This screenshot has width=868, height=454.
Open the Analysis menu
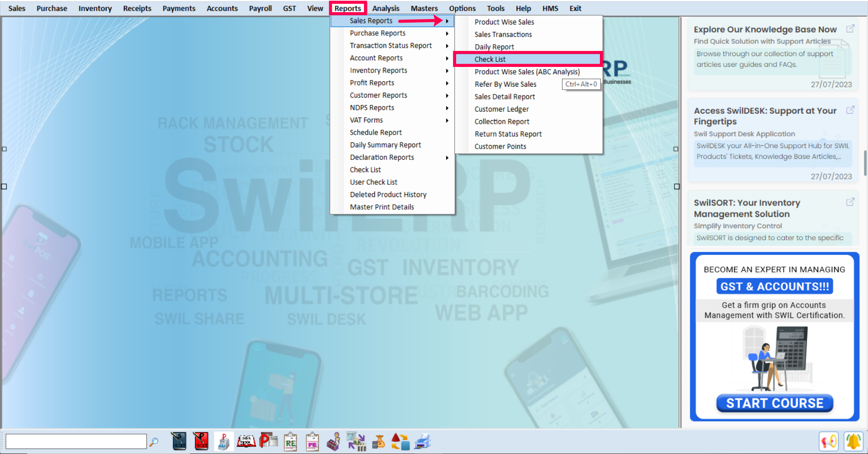[386, 8]
